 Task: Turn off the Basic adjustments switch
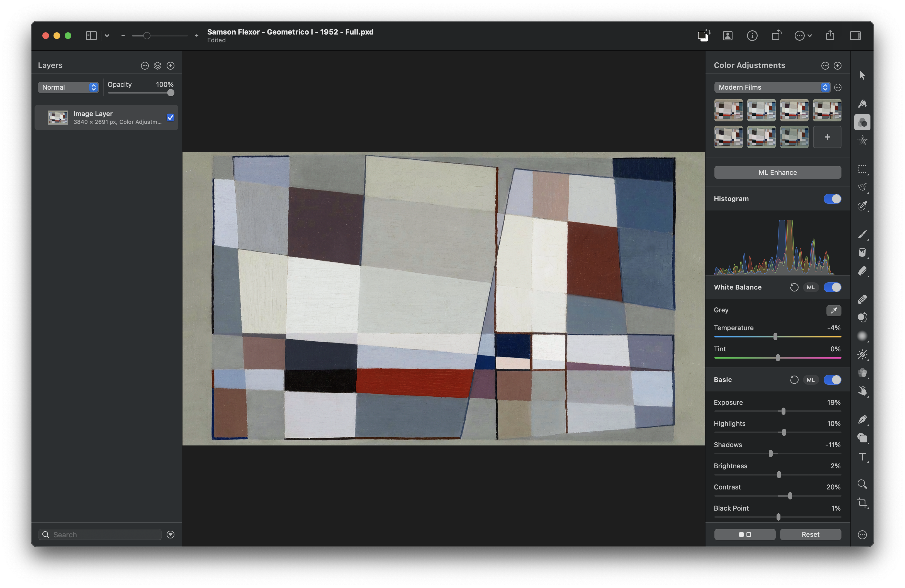(x=832, y=379)
